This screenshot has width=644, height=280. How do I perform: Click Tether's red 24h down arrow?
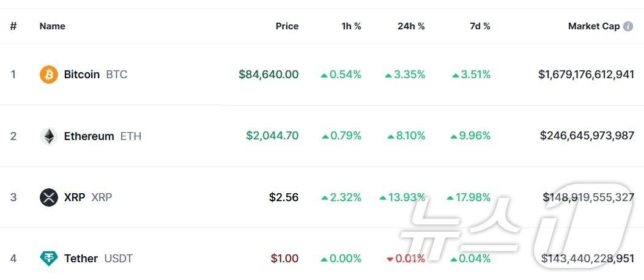point(390,259)
